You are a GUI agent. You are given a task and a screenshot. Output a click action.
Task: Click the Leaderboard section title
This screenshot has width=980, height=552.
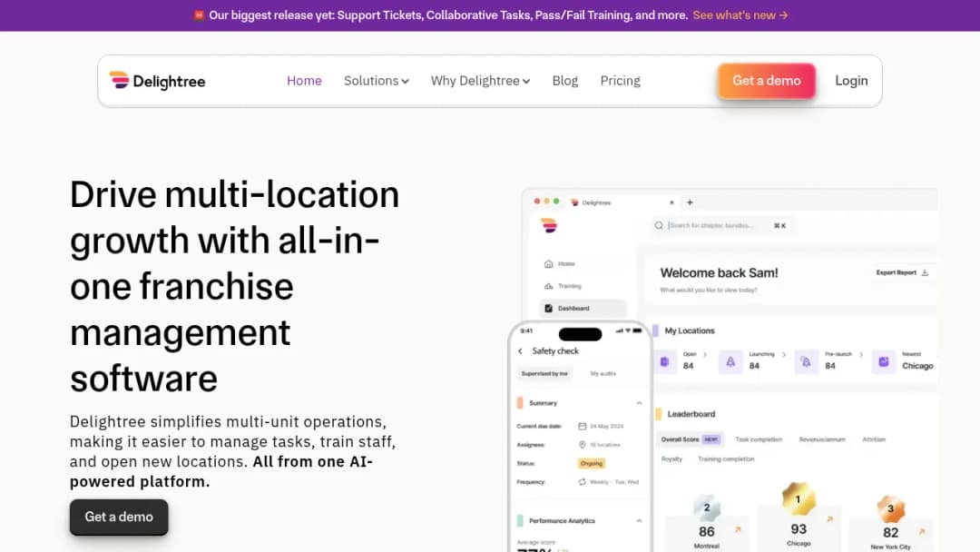coord(691,414)
